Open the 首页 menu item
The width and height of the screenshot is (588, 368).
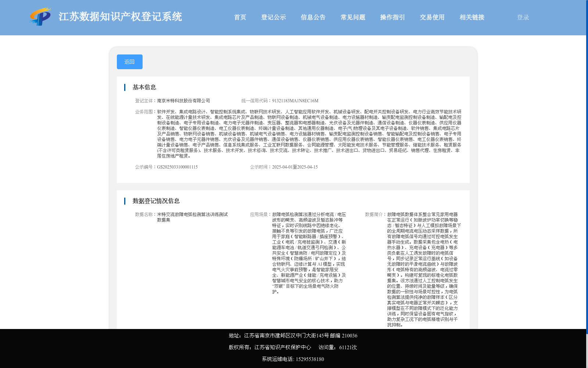tap(240, 17)
